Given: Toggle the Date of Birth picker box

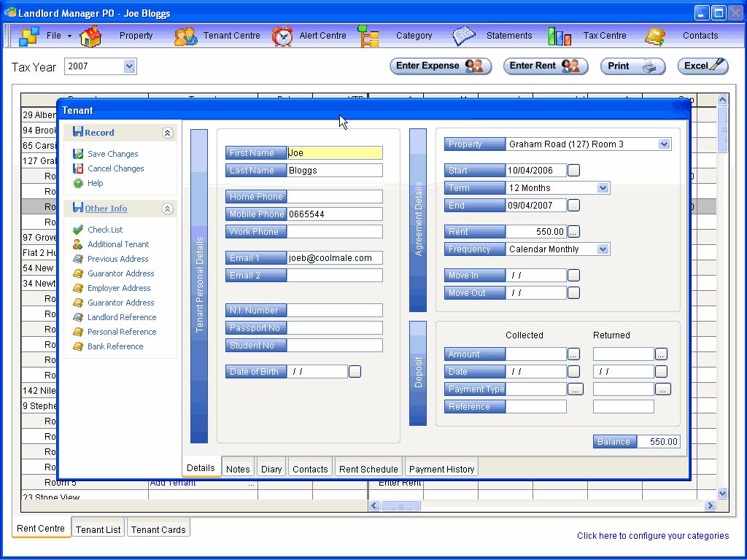Looking at the screenshot, I should click(x=355, y=372).
